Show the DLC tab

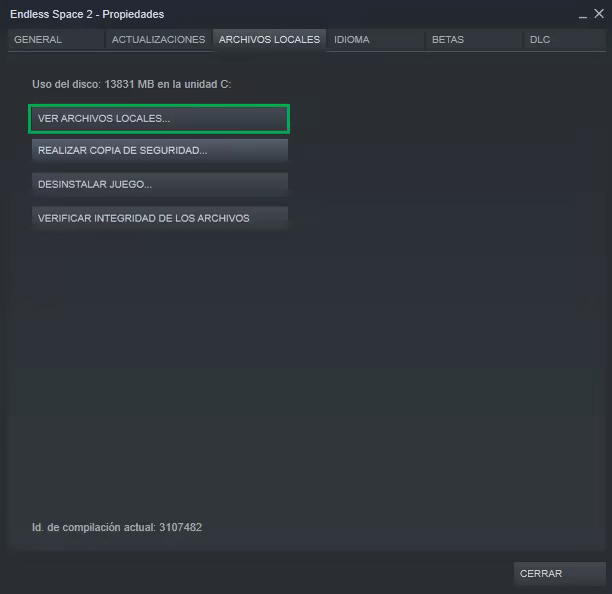[x=540, y=40]
